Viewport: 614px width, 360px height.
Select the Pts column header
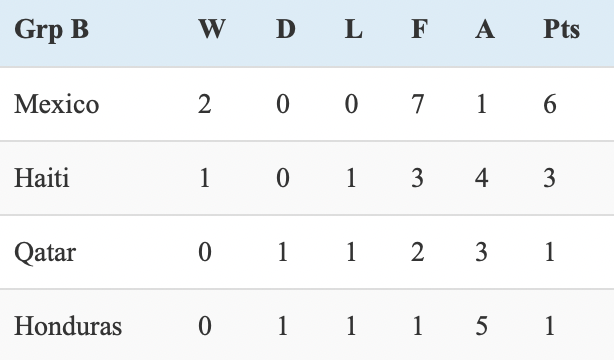pos(562,29)
